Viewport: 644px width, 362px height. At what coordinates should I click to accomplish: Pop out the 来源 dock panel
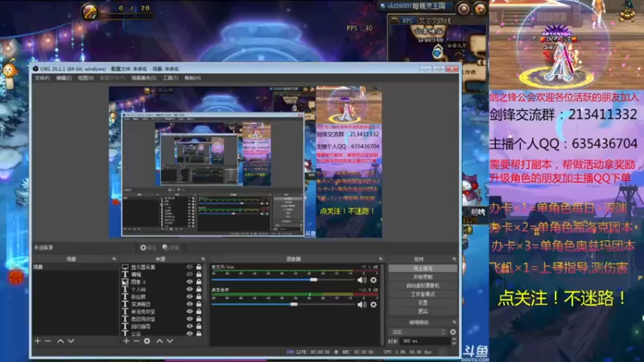point(203,259)
